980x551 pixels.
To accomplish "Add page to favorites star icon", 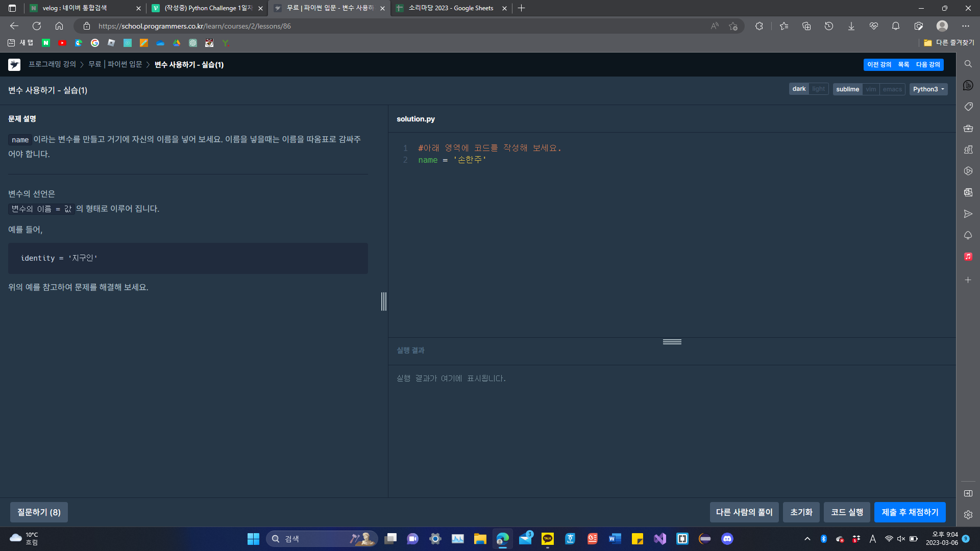I will click(733, 26).
